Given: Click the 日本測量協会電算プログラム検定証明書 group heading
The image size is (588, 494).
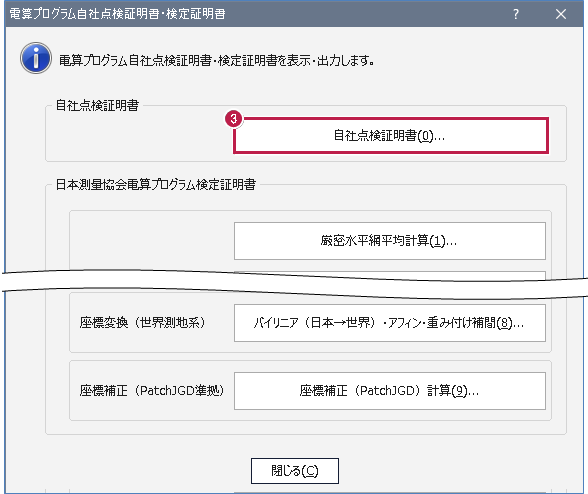Looking at the screenshot, I should click(156, 185).
